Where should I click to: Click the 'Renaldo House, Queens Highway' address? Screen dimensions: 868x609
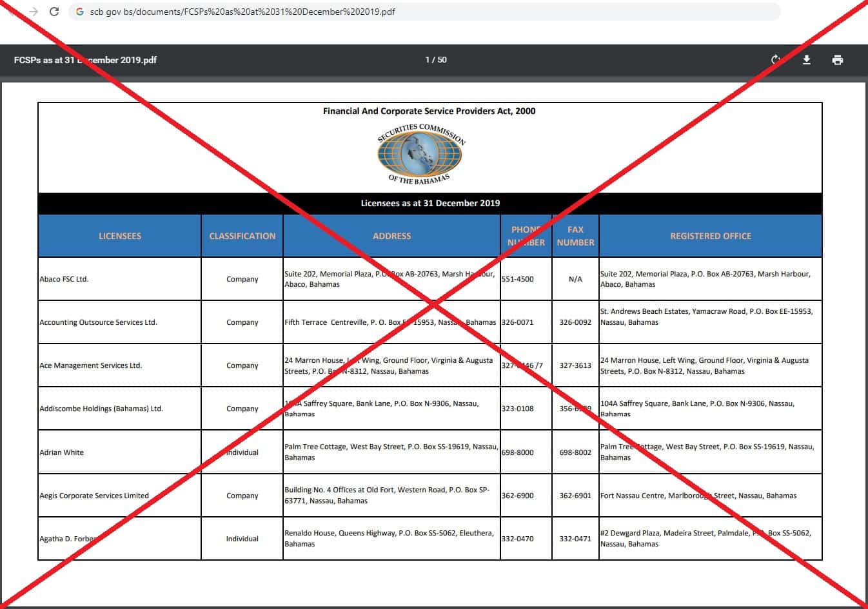(x=390, y=539)
